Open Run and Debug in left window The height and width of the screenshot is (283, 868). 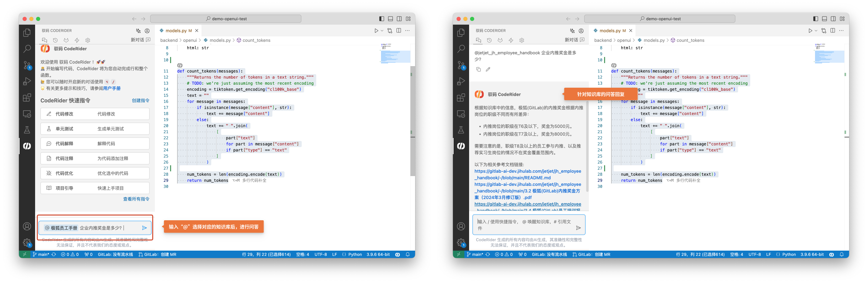pos(27,81)
